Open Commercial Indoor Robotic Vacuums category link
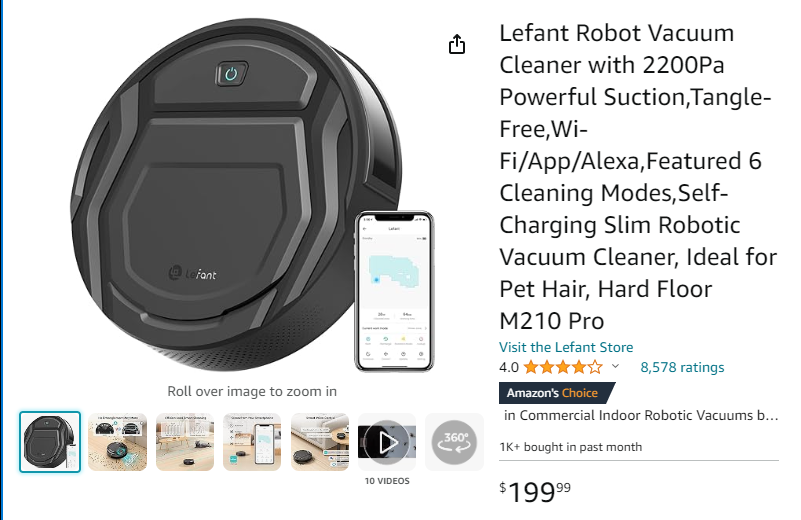This screenshot has height=520, width=801. [641, 415]
